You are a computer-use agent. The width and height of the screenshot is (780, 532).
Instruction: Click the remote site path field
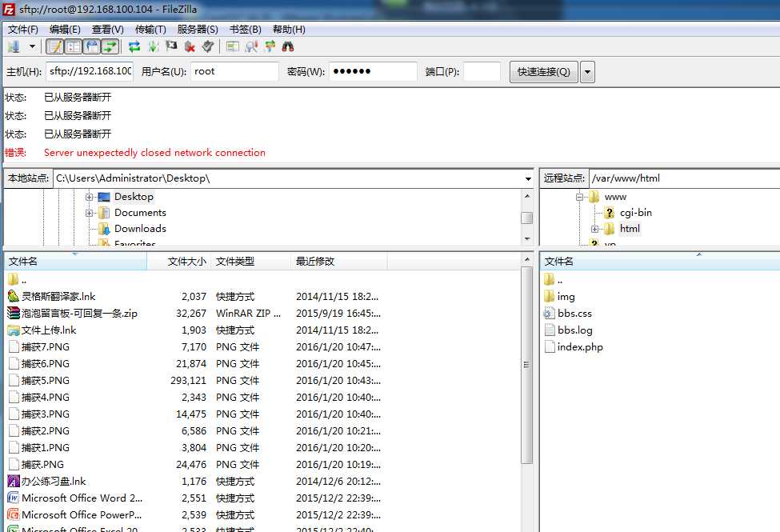(685, 178)
